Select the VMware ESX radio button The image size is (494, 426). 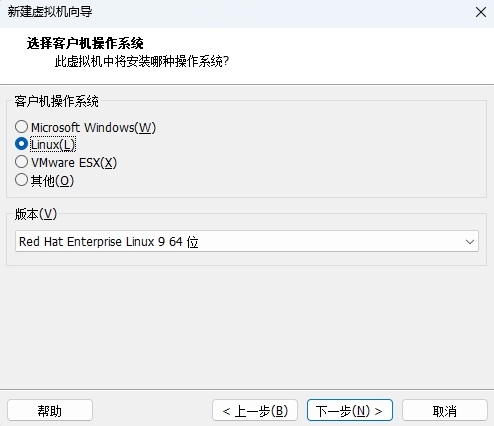point(21,162)
